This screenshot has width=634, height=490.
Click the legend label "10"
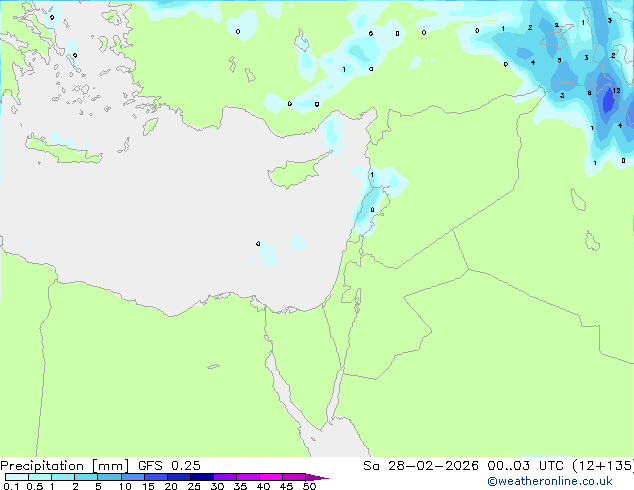point(125,486)
